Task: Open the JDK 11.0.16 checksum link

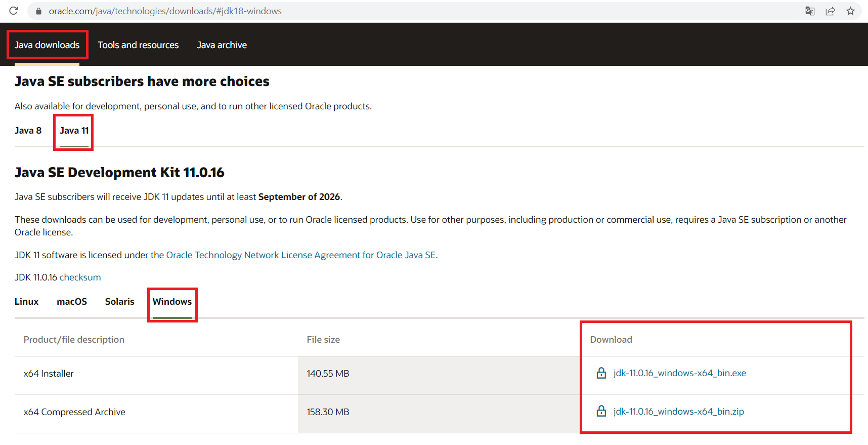Action: pyautogui.click(x=80, y=277)
